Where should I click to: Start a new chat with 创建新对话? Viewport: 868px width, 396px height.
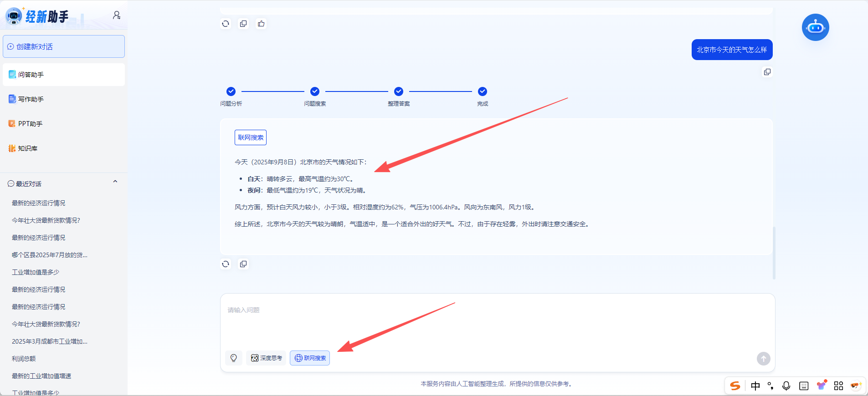coord(64,46)
